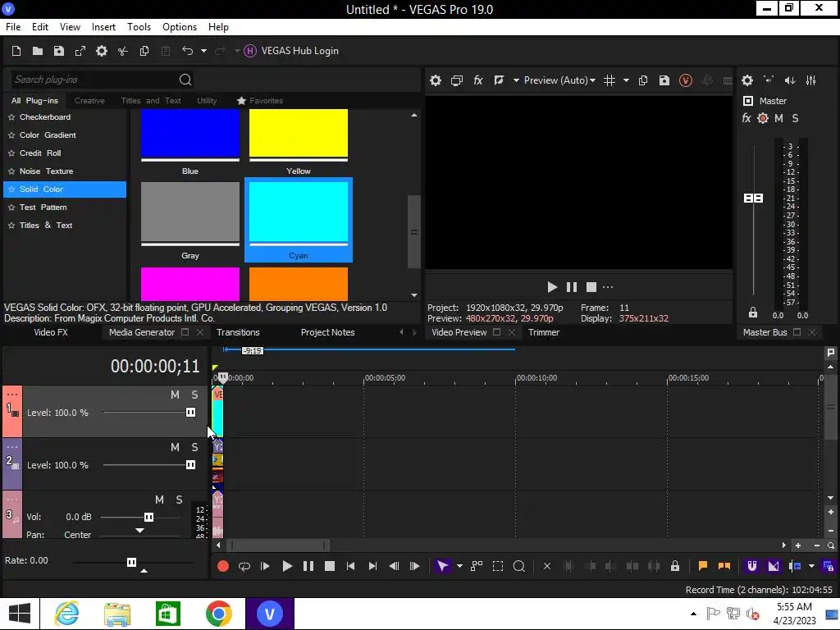Copy using the main toolbar copy icon
This screenshot has height=630, width=840.
coord(144,51)
